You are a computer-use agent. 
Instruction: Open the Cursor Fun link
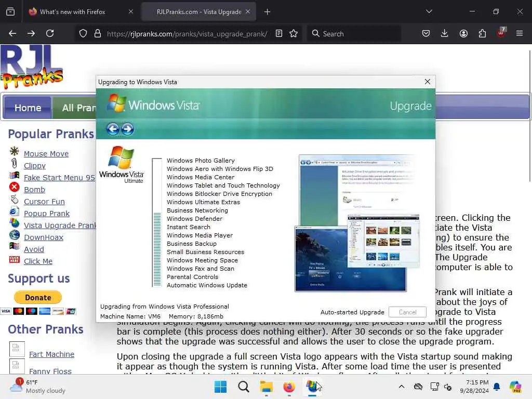click(x=44, y=201)
